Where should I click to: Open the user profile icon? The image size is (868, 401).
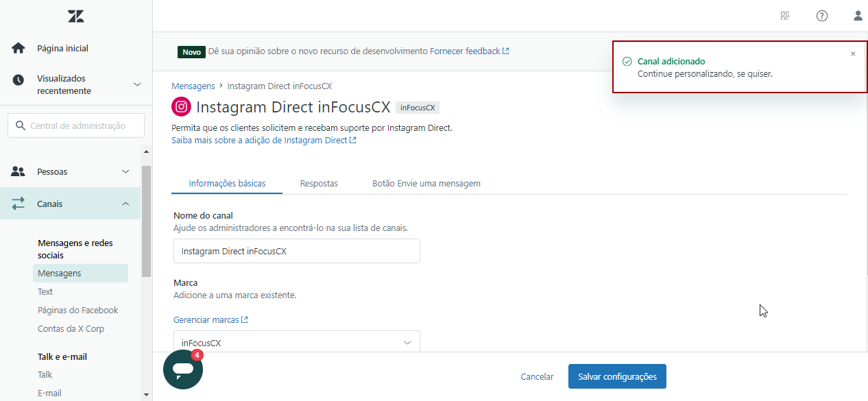[x=857, y=16]
